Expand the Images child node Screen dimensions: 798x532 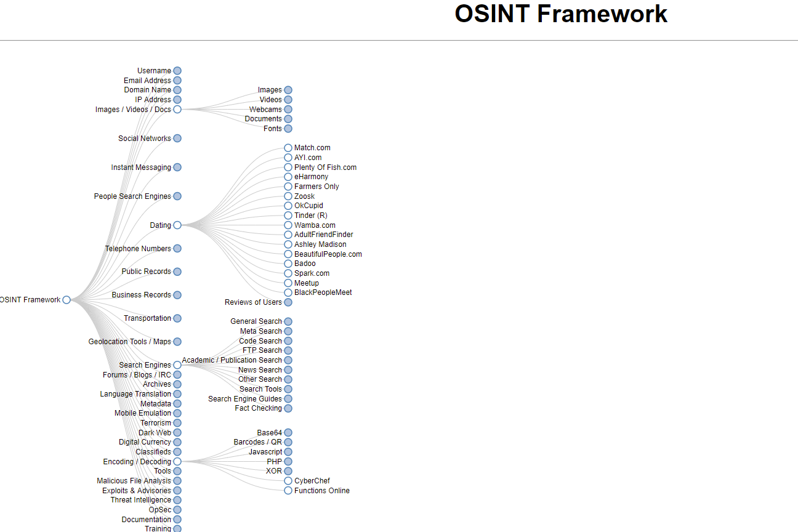(288, 90)
